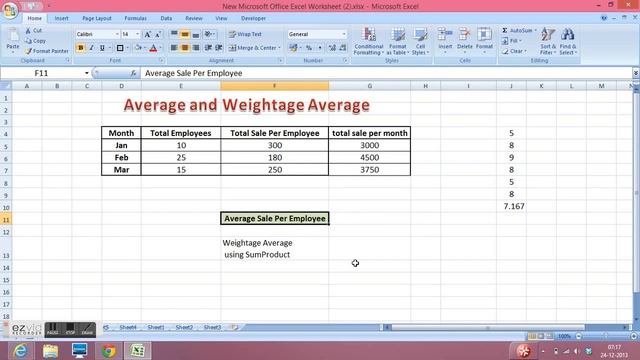Delete cells button
The height and width of the screenshot is (360, 640).
point(464,40)
